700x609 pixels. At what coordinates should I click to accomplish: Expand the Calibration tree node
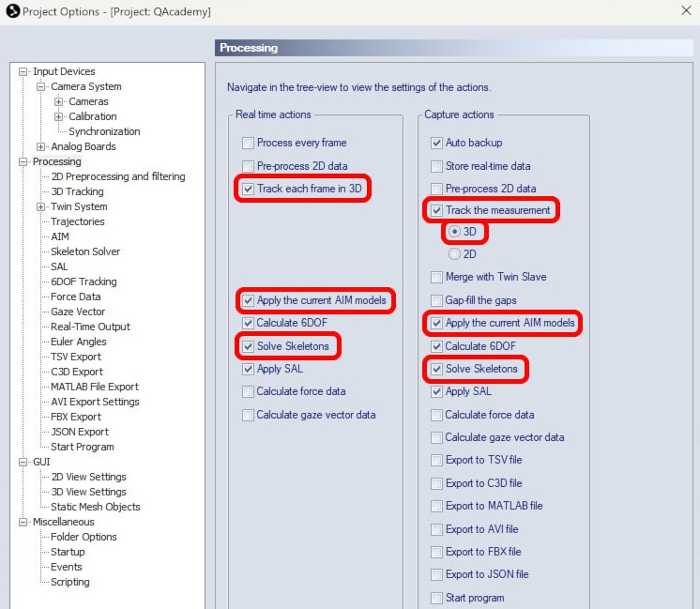pyautogui.click(x=59, y=116)
